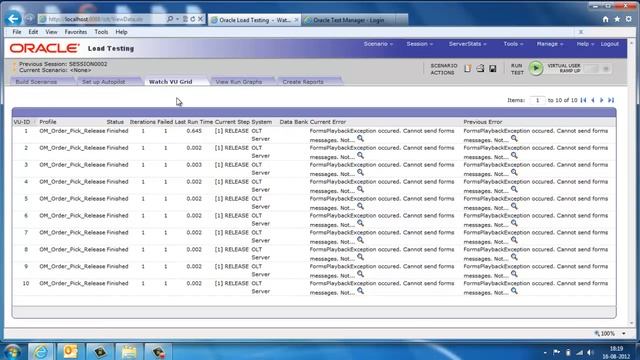Click the items page number input field
The image size is (640, 360).
coord(537,100)
